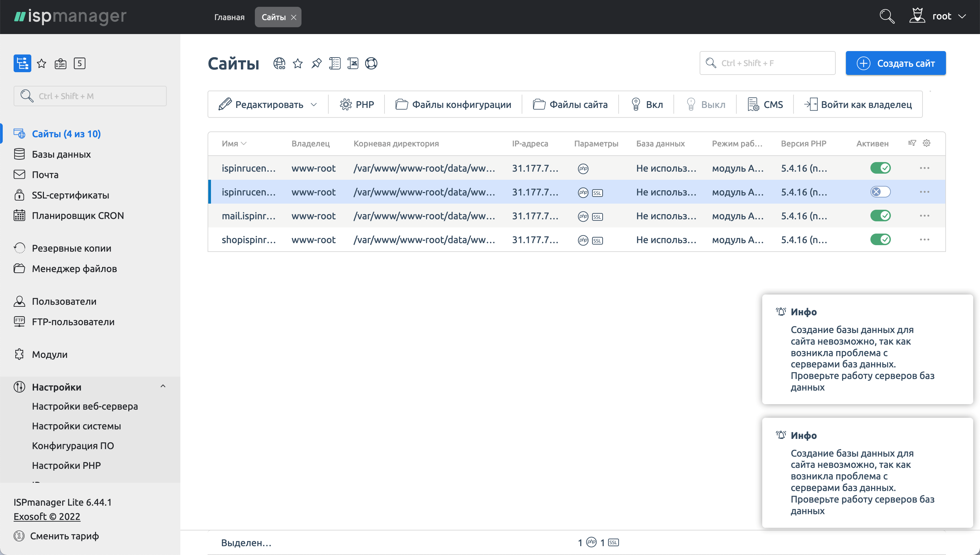Open more actions for shopispinr row
The width and height of the screenshot is (980, 555).
925,239
